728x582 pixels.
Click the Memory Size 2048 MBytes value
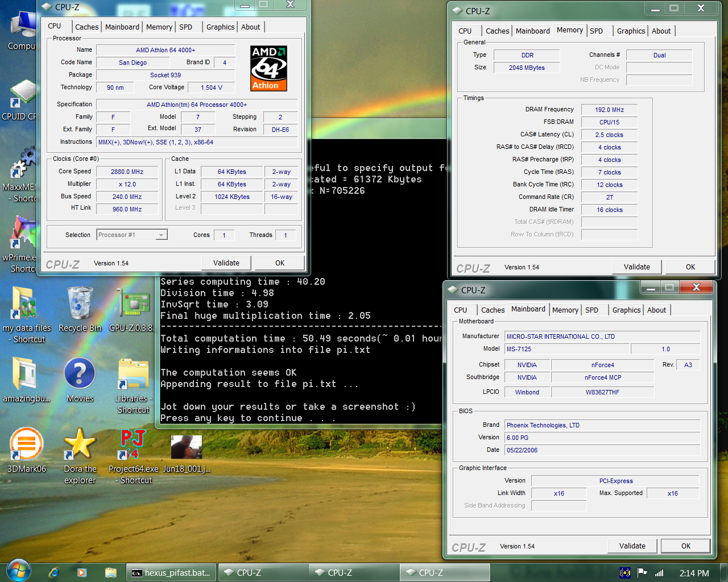click(x=527, y=68)
